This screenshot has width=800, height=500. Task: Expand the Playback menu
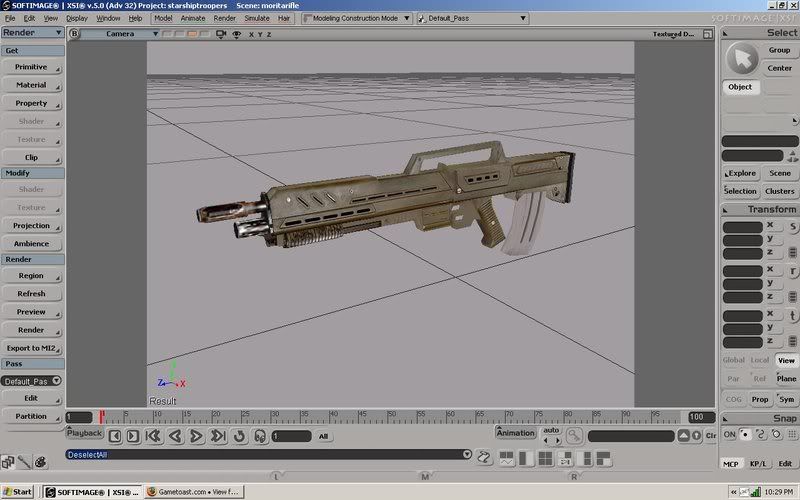point(85,433)
